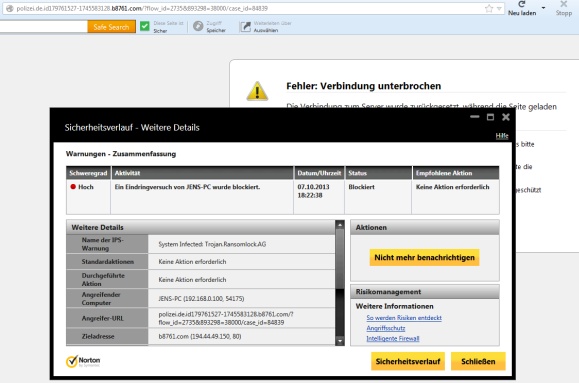Click the Weitere Details scrollbar thumb
This screenshot has height=383, width=579.
pos(340,259)
